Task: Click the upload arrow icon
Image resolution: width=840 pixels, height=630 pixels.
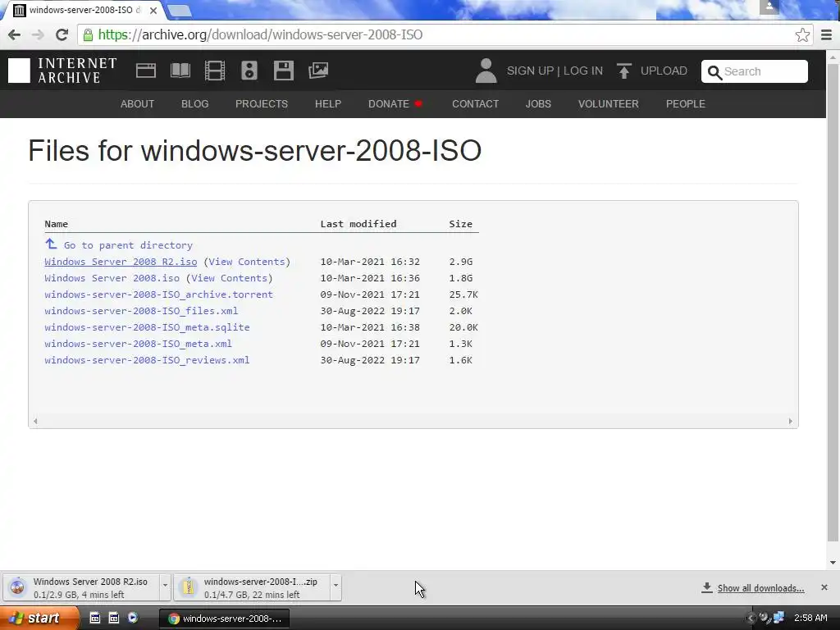Action: click(x=623, y=71)
